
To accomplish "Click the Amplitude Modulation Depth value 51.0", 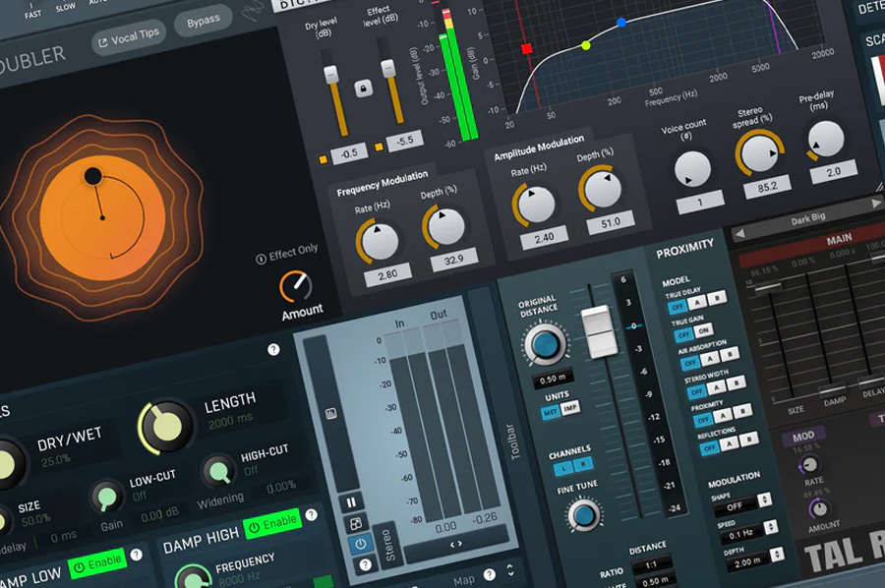I will pos(610,223).
